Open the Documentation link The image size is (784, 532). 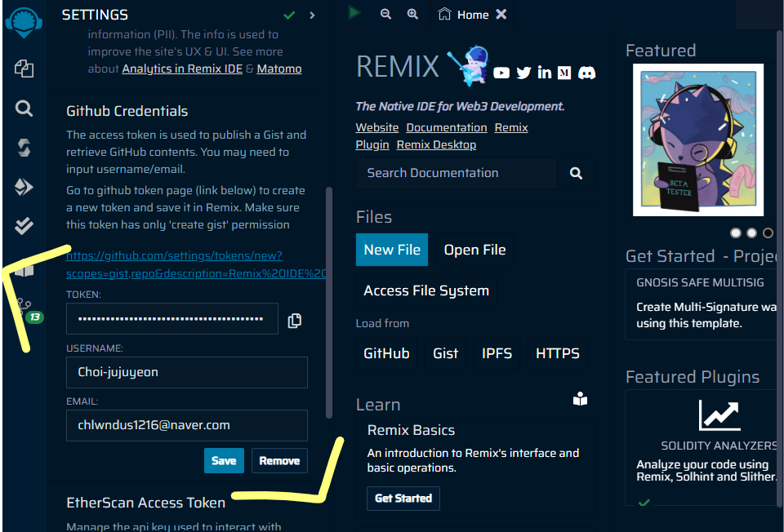[x=447, y=128]
